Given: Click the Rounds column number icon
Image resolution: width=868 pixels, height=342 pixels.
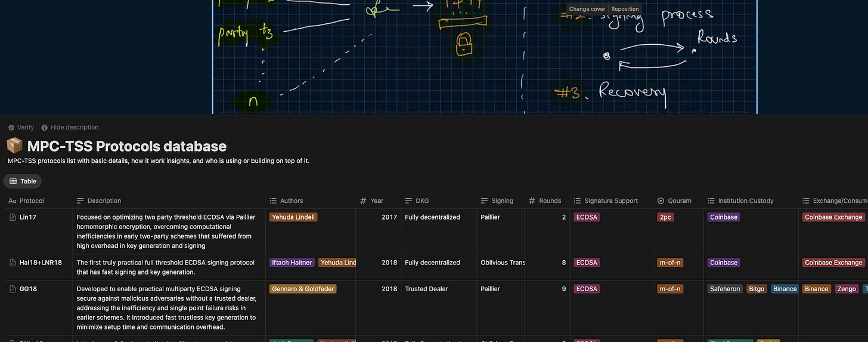Looking at the screenshot, I should [x=532, y=201].
